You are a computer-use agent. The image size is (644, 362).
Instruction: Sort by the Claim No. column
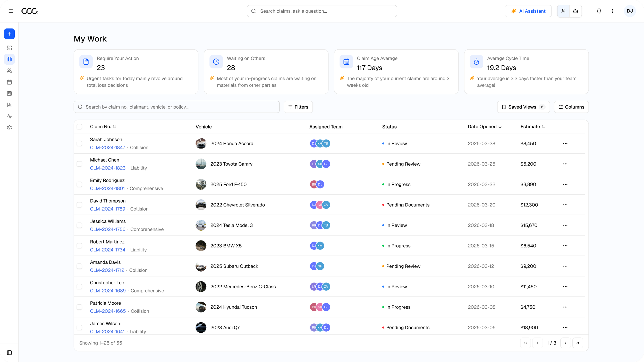tap(103, 127)
